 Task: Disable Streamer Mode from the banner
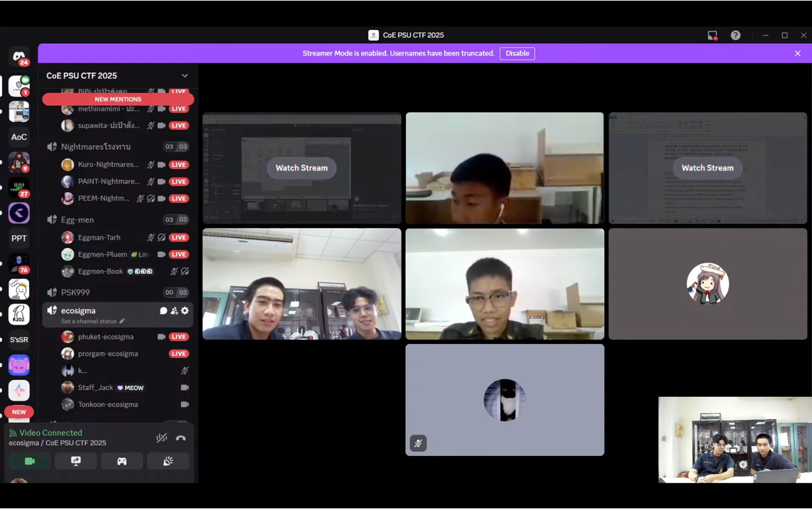517,54
